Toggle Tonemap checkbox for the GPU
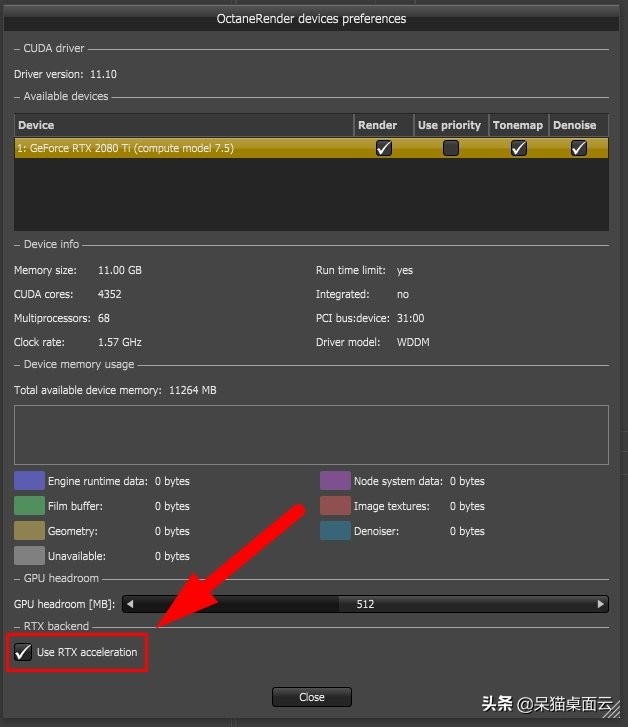 (x=518, y=148)
